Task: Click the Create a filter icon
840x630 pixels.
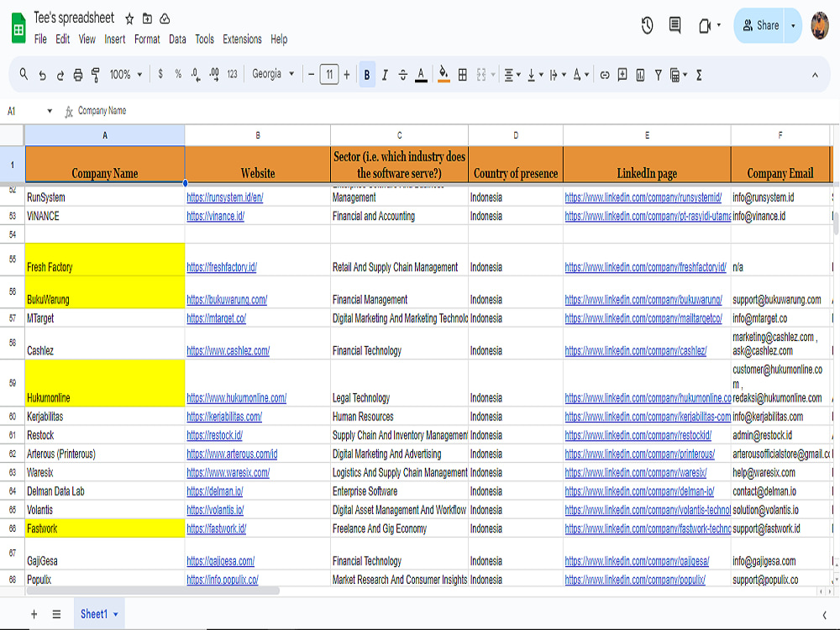Action: click(x=658, y=75)
